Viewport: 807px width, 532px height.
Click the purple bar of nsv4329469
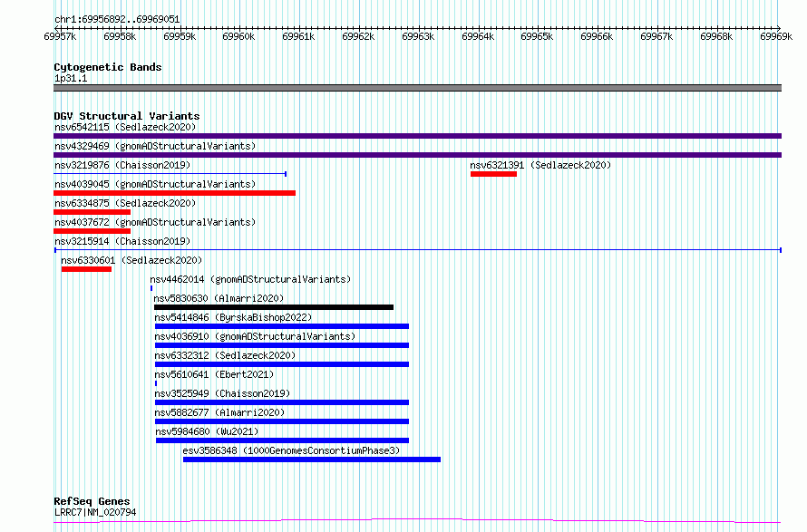(417, 155)
